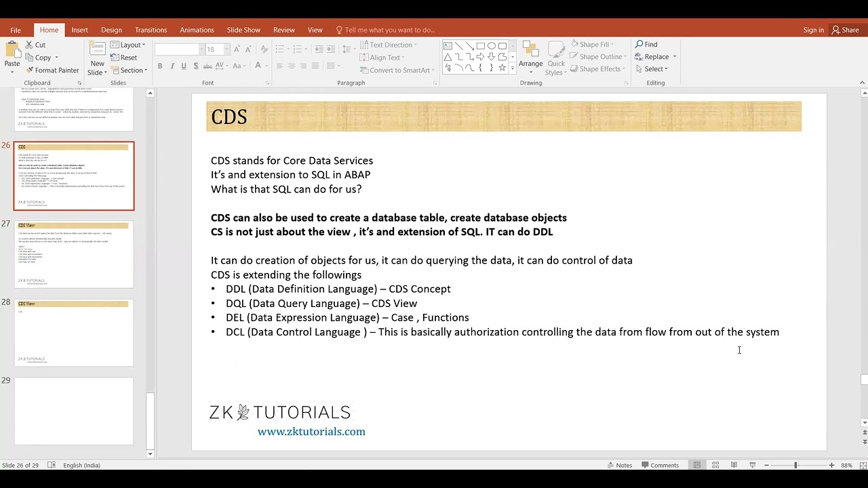Screen dimensions: 868x488
Task: Open the Layout dropdown
Action: coord(127,45)
